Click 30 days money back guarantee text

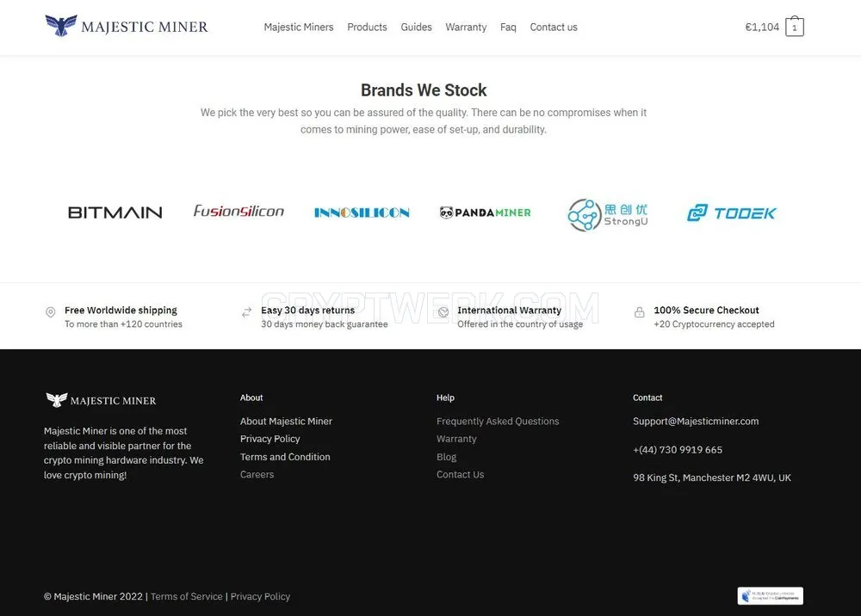click(324, 324)
